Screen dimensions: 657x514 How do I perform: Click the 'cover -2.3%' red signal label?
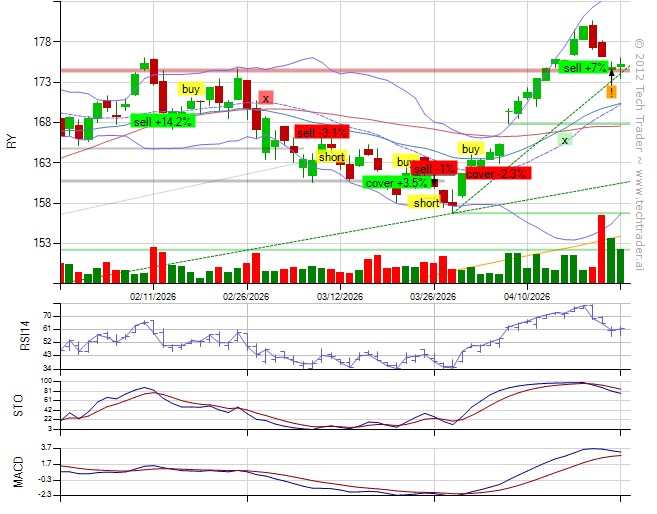(x=497, y=173)
